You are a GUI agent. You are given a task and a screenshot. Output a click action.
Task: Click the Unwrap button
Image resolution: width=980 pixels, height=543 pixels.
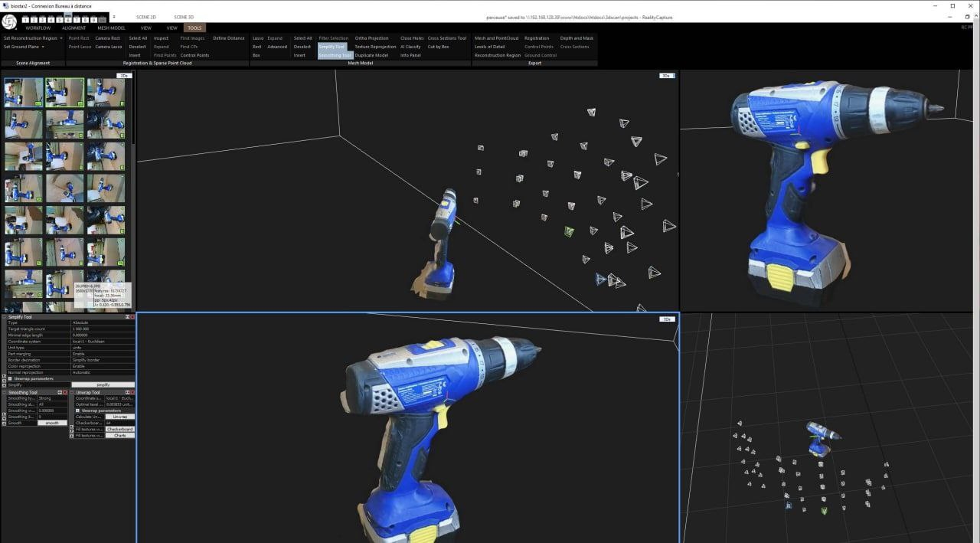pos(119,417)
